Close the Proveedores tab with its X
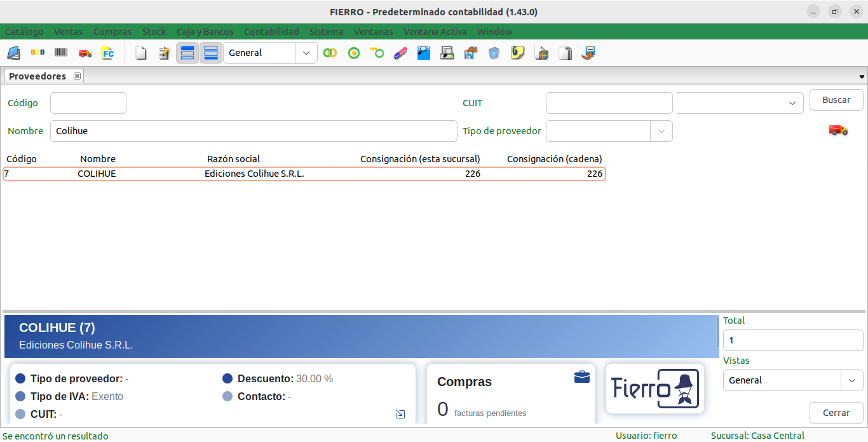 click(78, 76)
